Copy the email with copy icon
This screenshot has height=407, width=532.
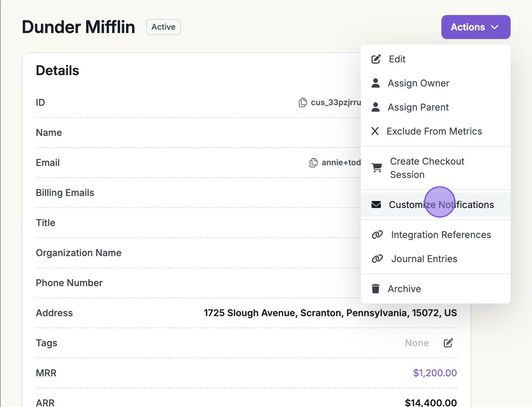tap(313, 163)
